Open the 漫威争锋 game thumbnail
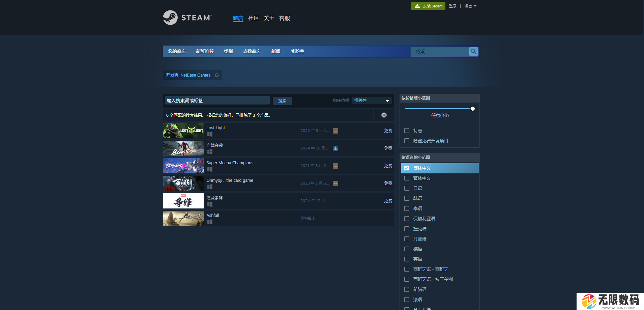 [x=183, y=201]
